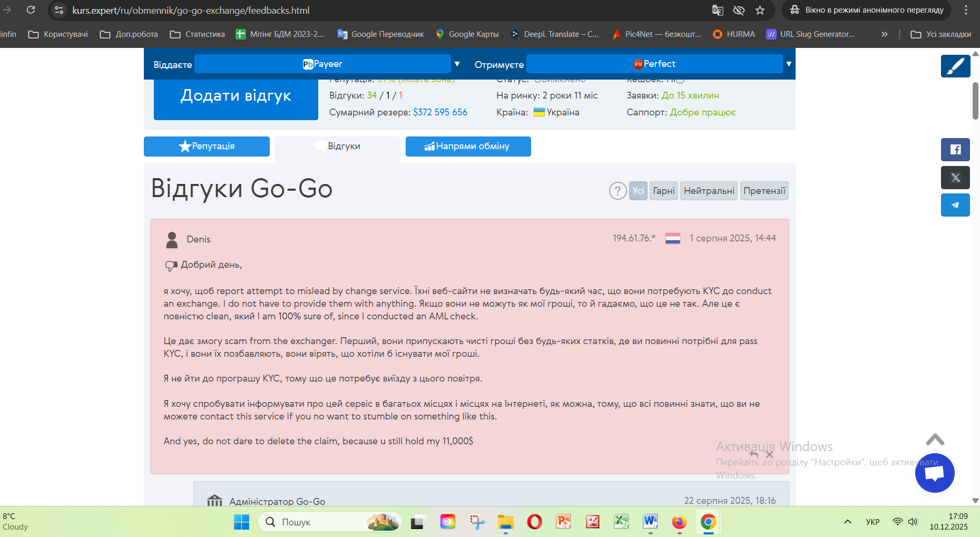Open Word from the taskbar

650,522
